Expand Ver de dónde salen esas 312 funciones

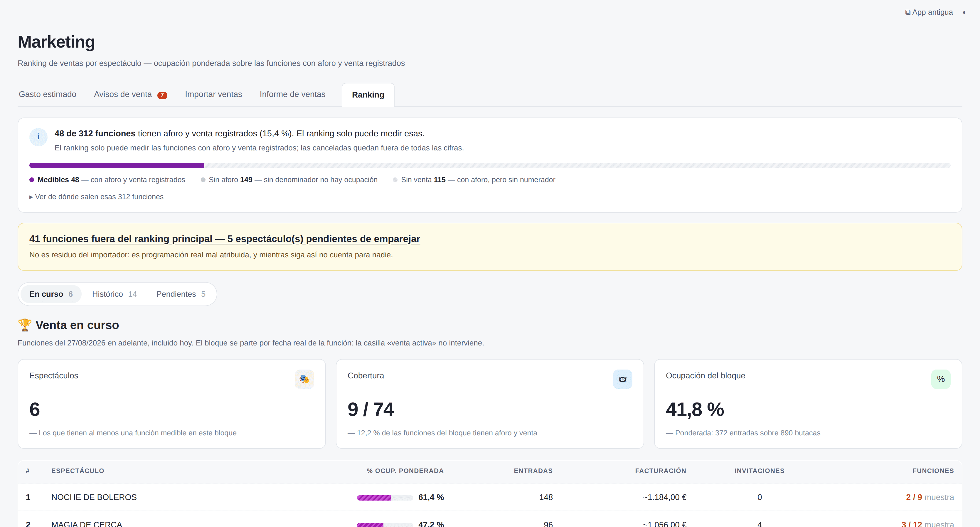[x=97, y=197]
